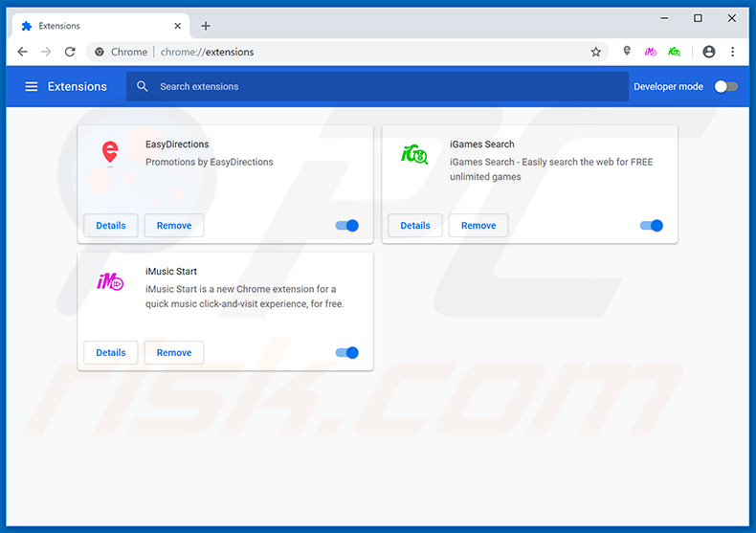The width and height of the screenshot is (756, 533).
Task: Bookmark this page with the star icon
Action: (595, 52)
